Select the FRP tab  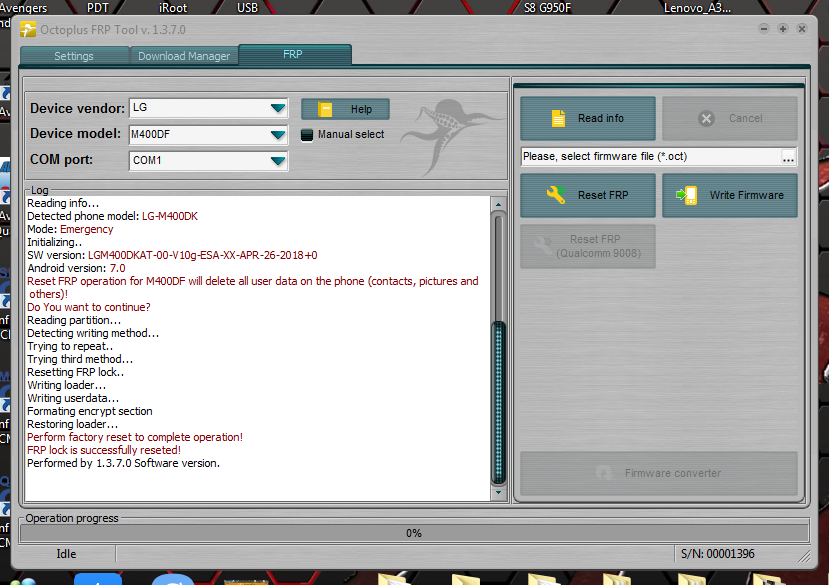coord(294,54)
